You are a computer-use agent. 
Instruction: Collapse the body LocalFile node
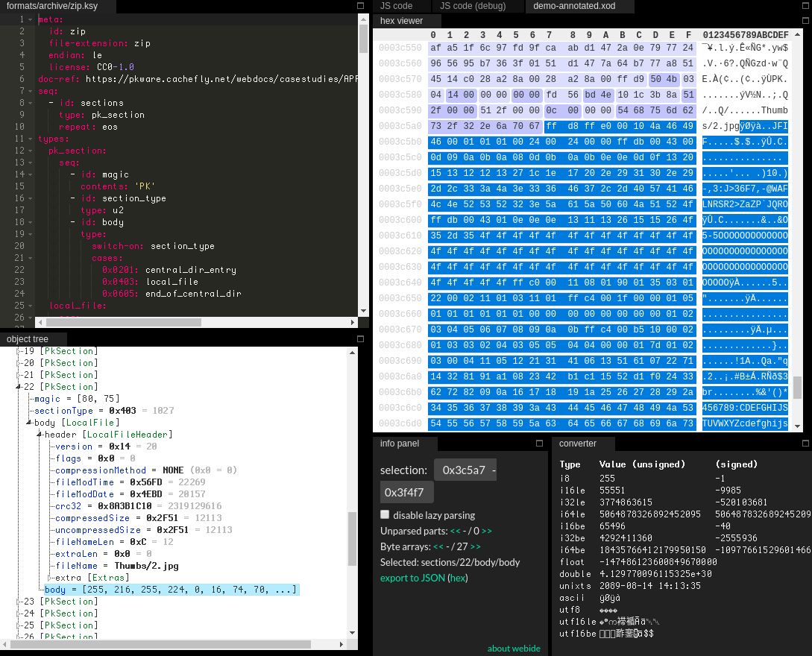(29, 423)
